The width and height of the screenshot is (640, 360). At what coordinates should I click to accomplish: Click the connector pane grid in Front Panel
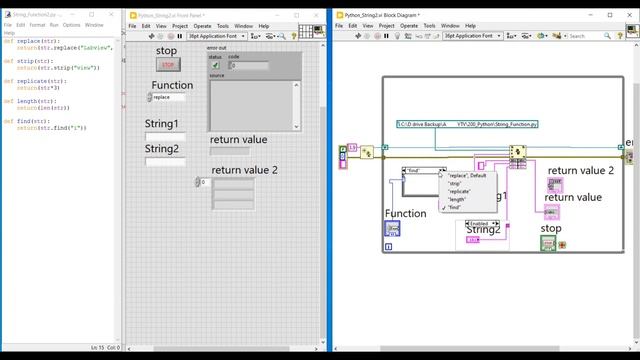coord(305,31)
